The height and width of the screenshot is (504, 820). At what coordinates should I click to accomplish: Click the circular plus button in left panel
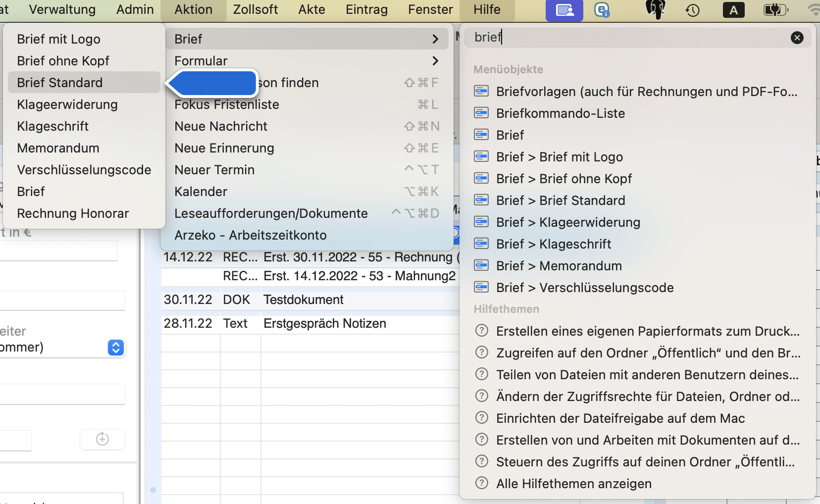(102, 439)
